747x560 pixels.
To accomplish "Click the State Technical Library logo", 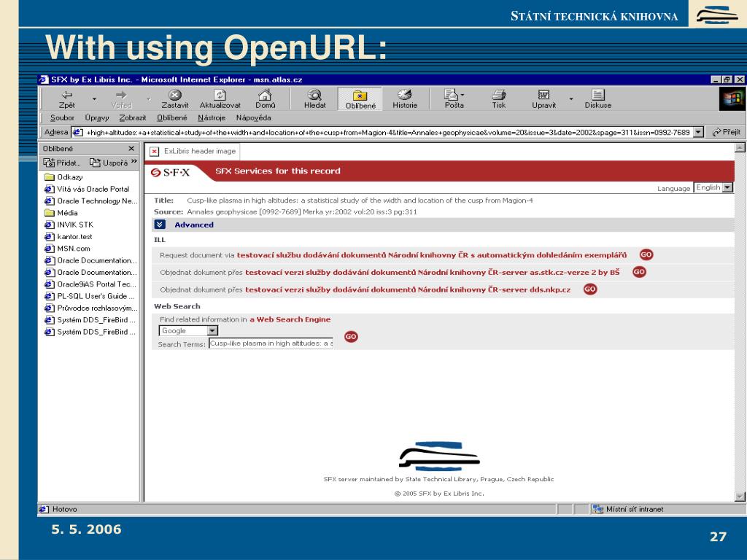I will click(439, 456).
